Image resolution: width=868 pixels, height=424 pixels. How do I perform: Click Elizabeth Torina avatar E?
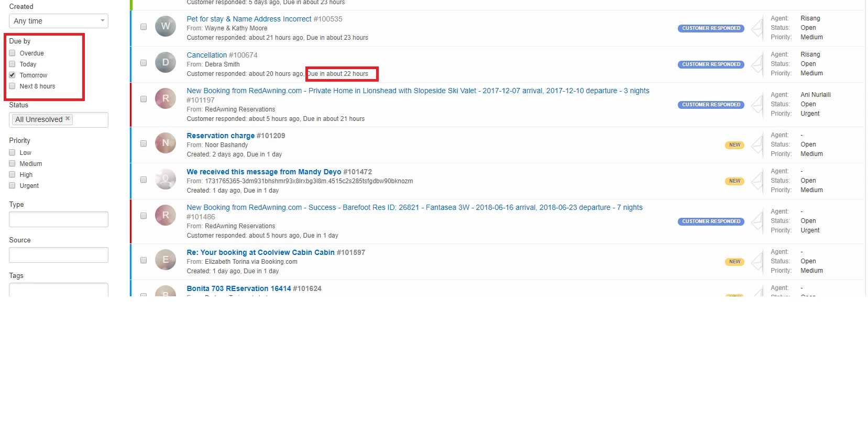coord(166,260)
